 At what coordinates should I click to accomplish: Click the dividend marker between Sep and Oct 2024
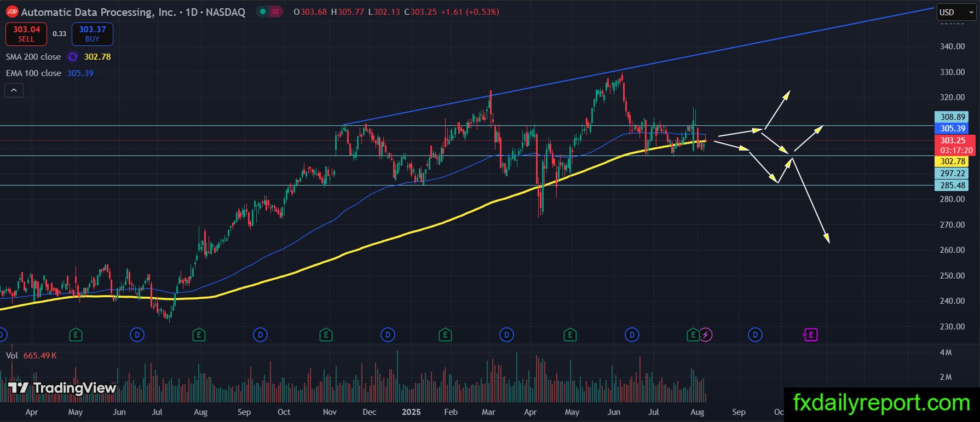[260, 334]
